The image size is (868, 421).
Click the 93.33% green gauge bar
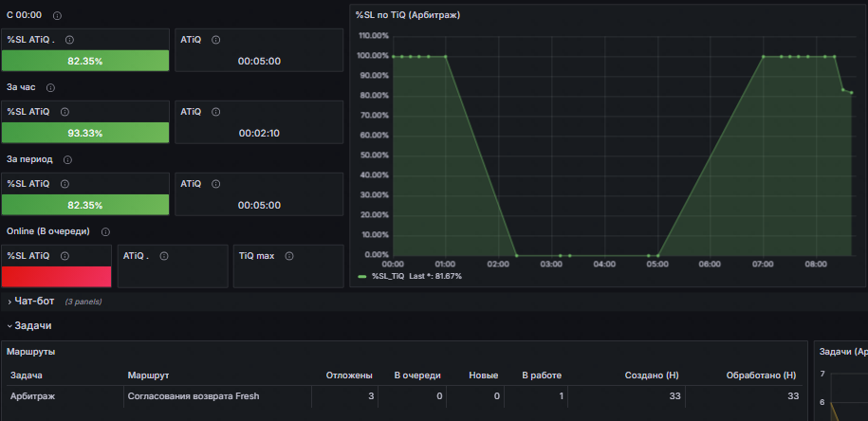tap(85, 133)
